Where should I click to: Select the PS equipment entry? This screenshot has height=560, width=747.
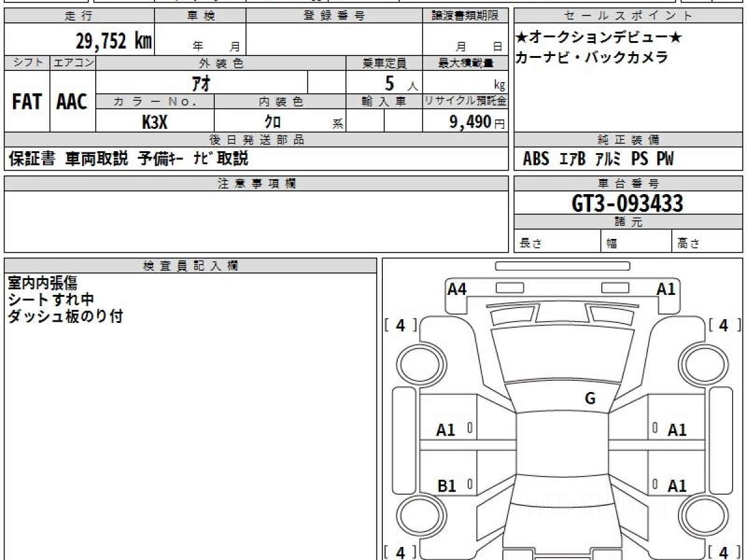pos(639,159)
